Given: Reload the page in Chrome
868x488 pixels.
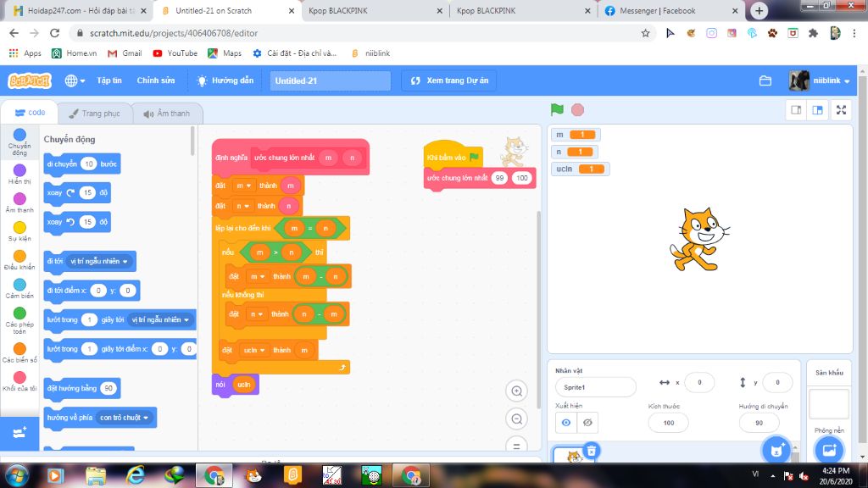Looking at the screenshot, I should tap(54, 33).
